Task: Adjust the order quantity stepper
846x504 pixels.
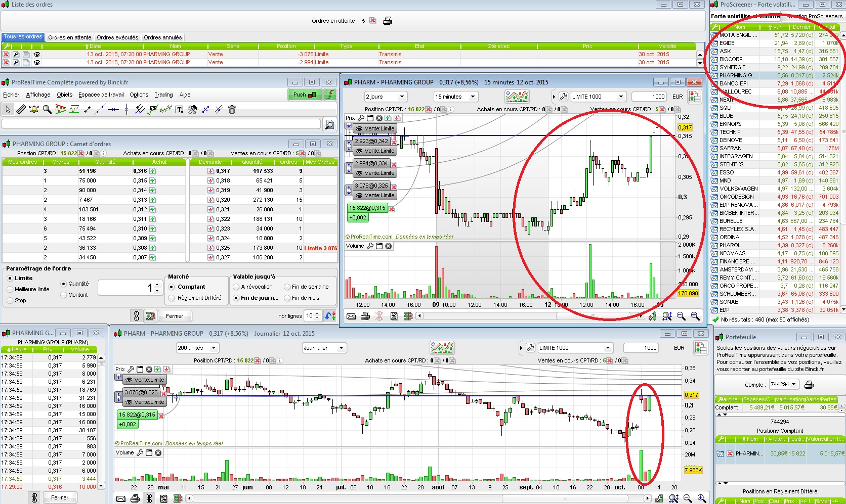Action: 157,288
